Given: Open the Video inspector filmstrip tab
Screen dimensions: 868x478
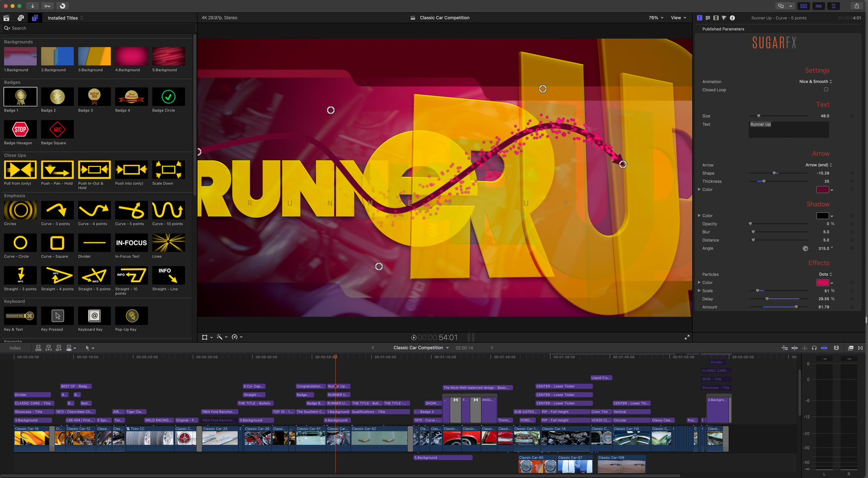Looking at the screenshot, I should (716, 18).
